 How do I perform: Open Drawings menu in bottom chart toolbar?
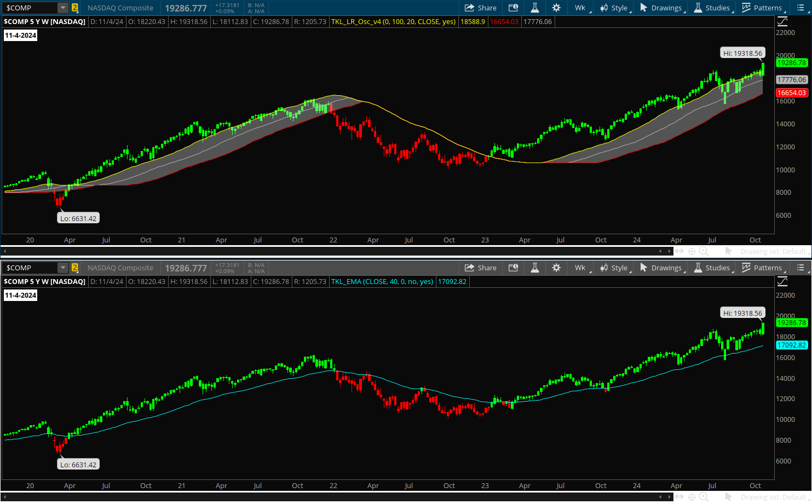click(x=661, y=268)
